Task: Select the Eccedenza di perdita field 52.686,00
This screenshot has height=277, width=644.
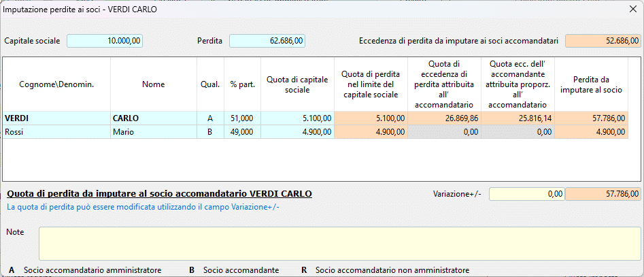Action: 603,41
